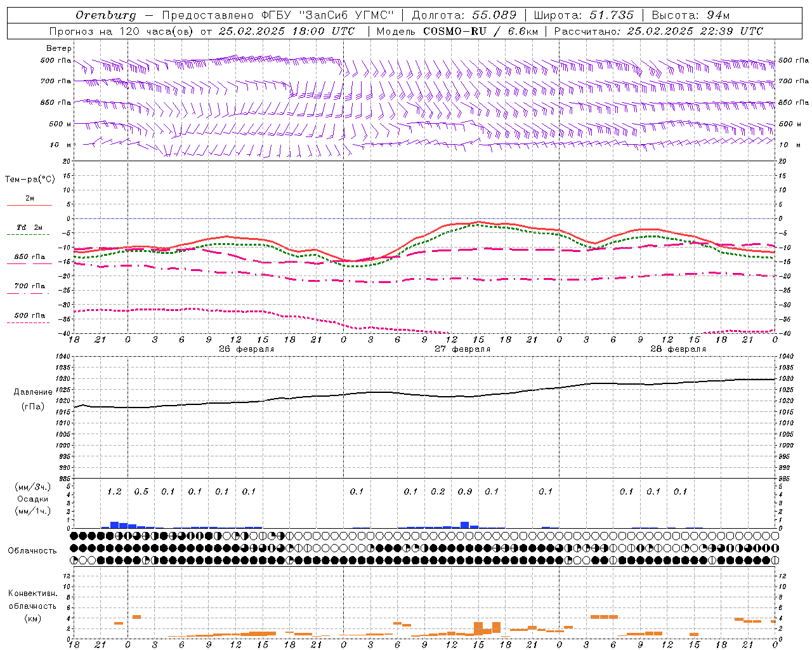
Task: Select the Модель COSMO-RU / 6.6км text
Action: coord(457,31)
